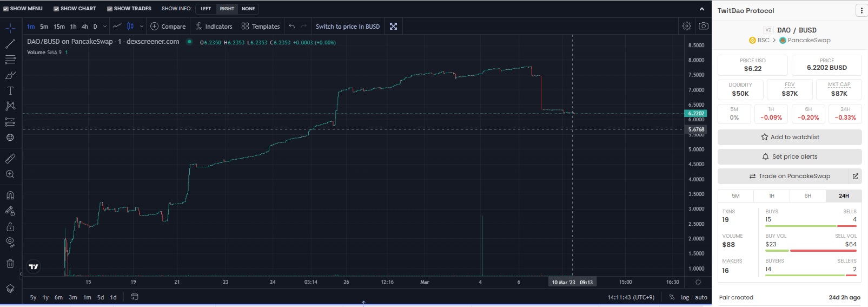Set show info to Left
The width and height of the screenshot is (868, 307).
[x=206, y=9]
